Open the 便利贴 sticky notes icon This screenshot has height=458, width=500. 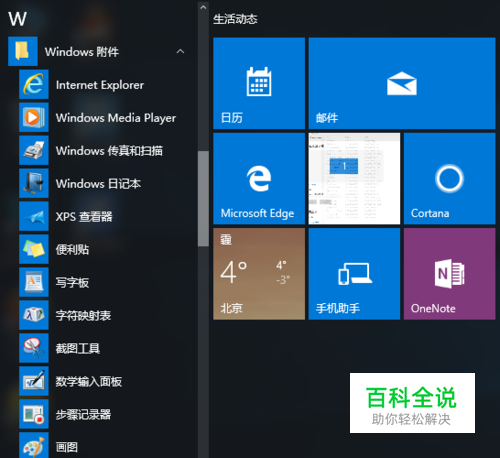click(34, 249)
